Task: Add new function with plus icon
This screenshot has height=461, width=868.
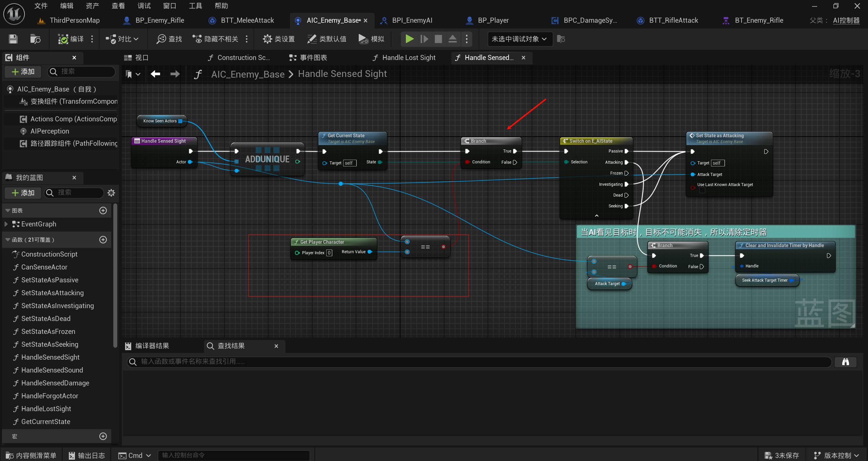Action: click(x=103, y=240)
